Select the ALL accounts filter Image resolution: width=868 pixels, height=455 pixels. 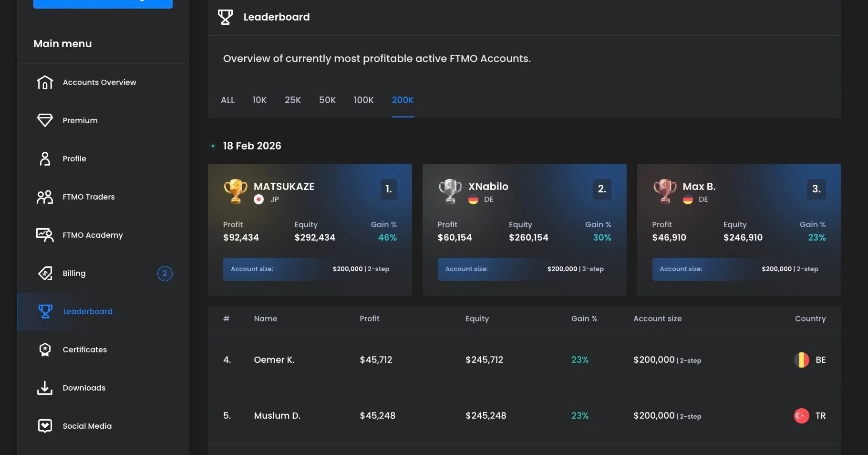pyautogui.click(x=227, y=100)
